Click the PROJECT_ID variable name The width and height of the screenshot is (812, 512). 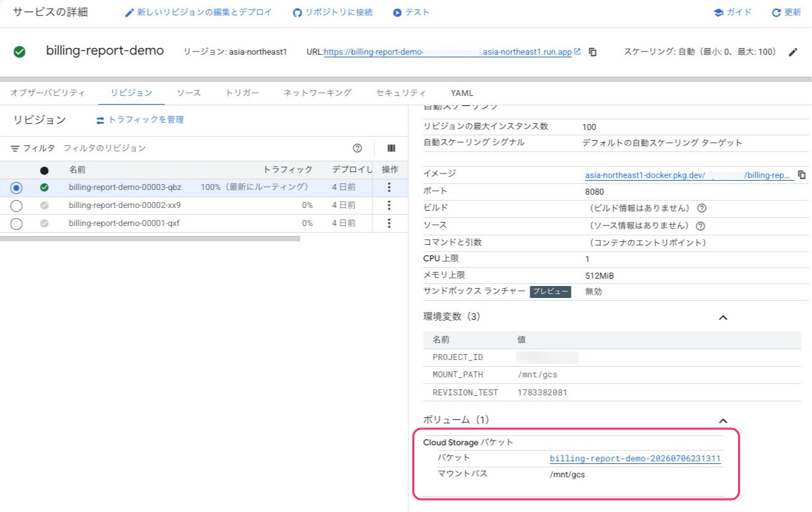point(458,357)
